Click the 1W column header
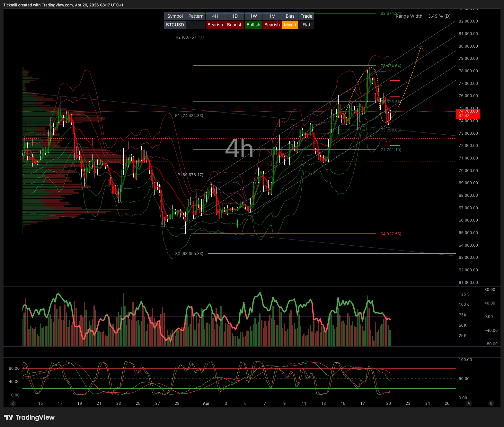Image resolution: width=504 pixels, height=427 pixels. click(x=253, y=16)
